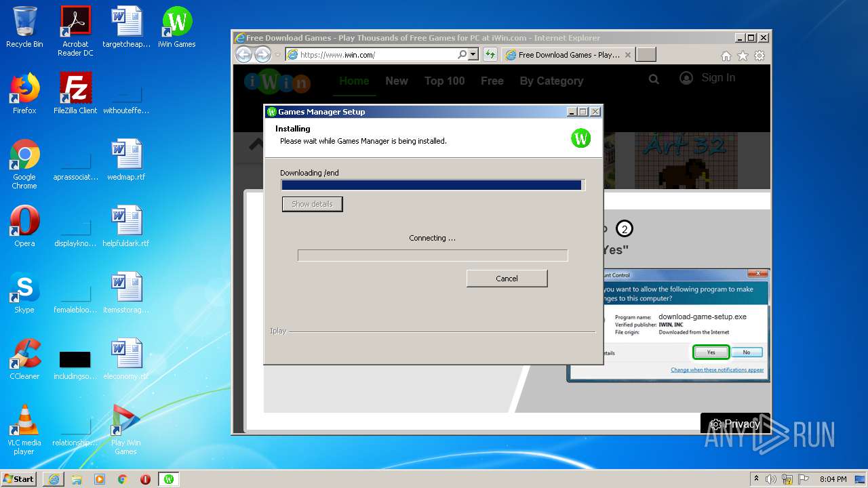Click the iWin Games Manager taskbar button
The height and width of the screenshot is (488, 868).
tap(169, 479)
